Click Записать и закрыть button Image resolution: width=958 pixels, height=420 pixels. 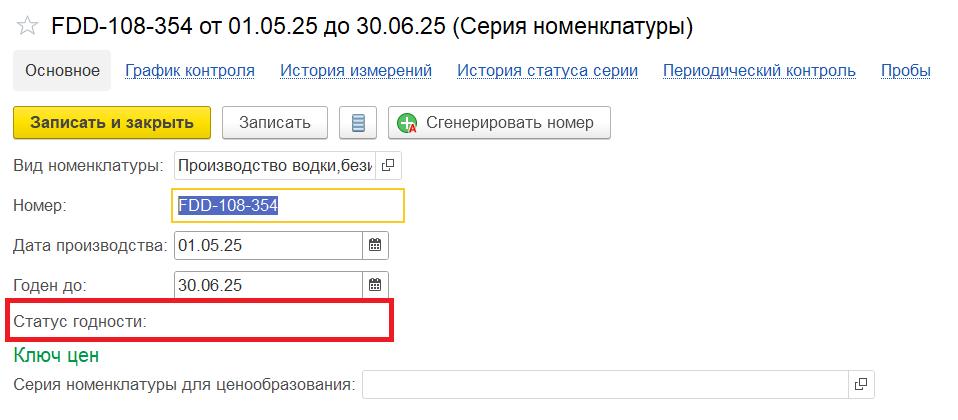click(112, 123)
